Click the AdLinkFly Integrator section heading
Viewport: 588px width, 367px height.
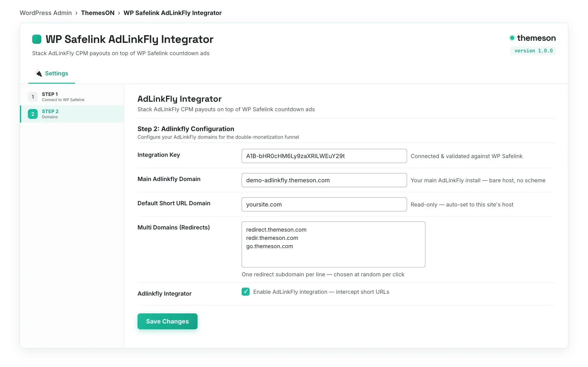tap(179, 99)
